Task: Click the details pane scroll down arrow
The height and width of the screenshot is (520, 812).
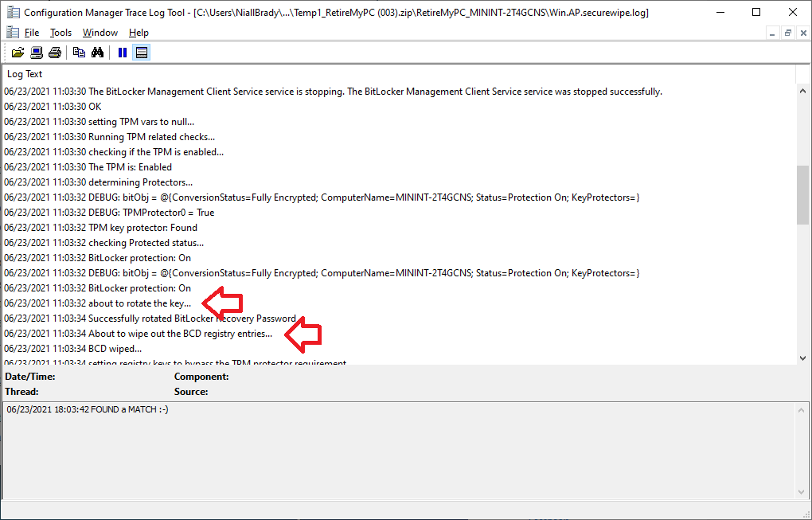Action: [802, 492]
